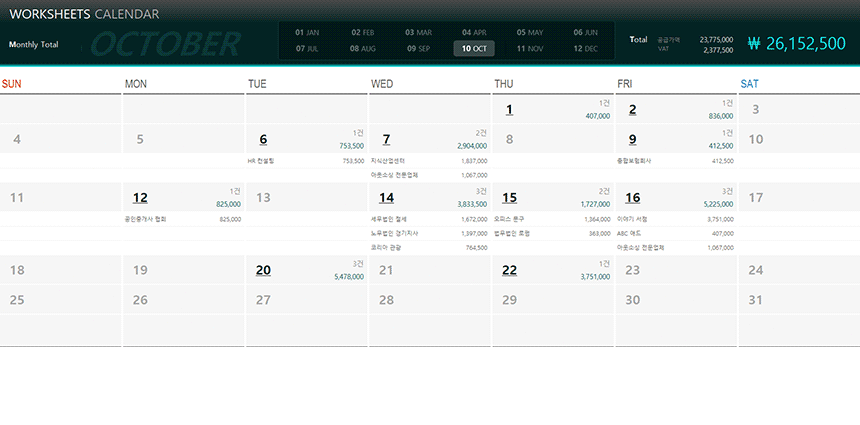The image size is (860, 425).
Task: Select the highlighted 10 OCT tab
Action: coord(474,48)
